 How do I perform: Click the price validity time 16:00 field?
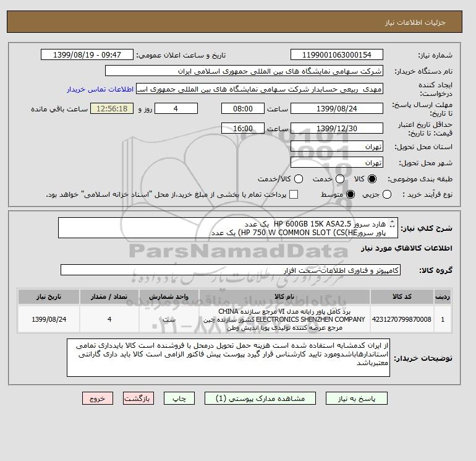pyautogui.click(x=243, y=128)
